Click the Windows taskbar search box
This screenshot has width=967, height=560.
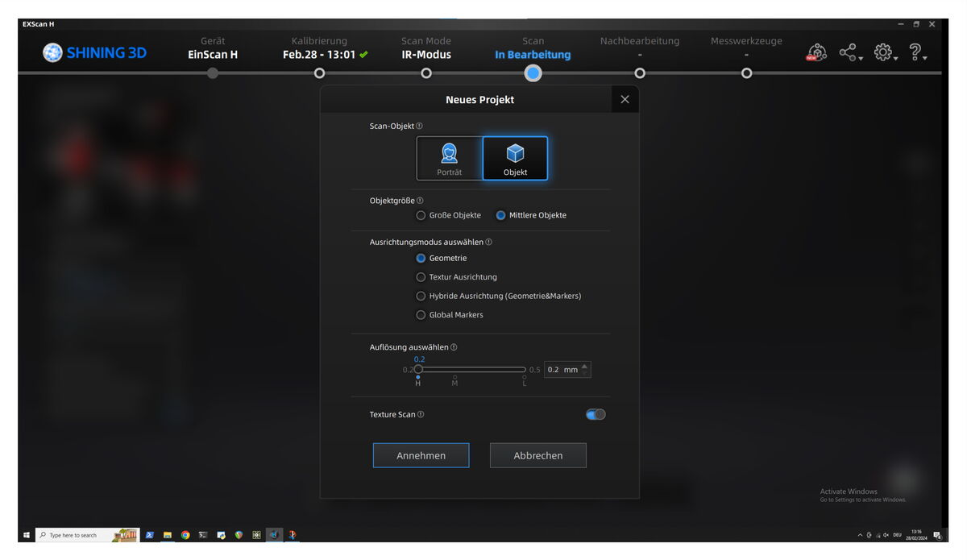87,535
